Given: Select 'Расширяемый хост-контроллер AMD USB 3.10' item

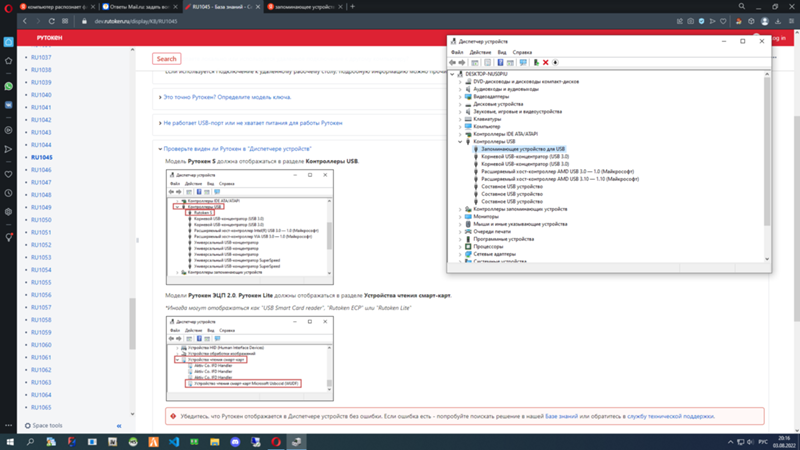Looking at the screenshot, I should pos(560,179).
